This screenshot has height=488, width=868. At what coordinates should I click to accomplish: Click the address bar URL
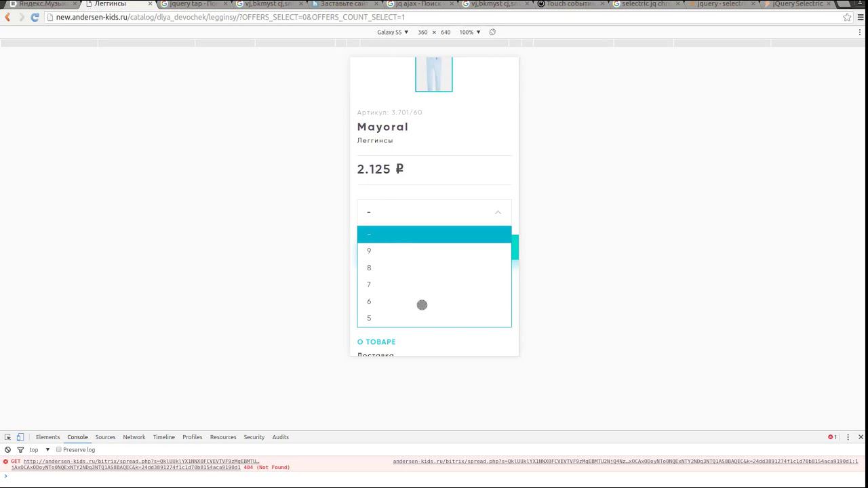[x=231, y=17]
